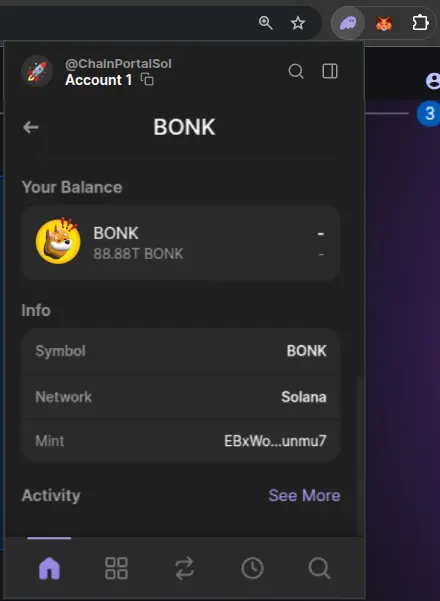Click the BONK token logo

tap(58, 242)
